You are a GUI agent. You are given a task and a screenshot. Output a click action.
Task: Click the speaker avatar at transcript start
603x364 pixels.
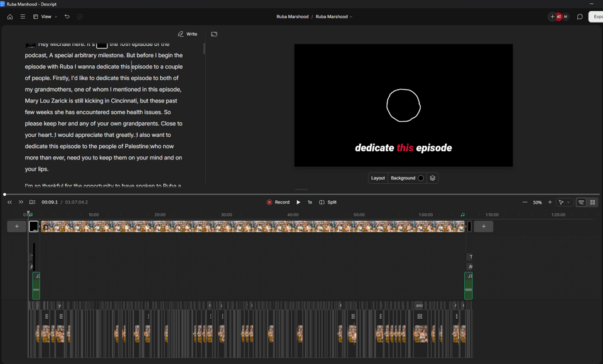tap(30, 45)
